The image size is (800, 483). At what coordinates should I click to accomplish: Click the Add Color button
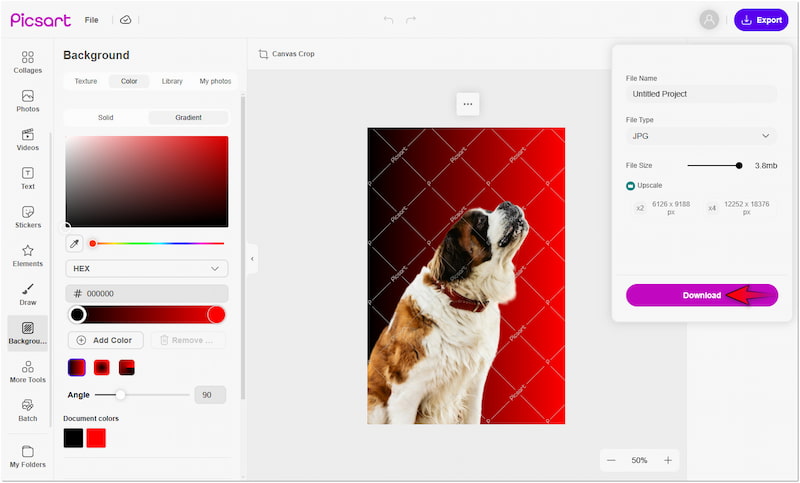click(x=105, y=340)
